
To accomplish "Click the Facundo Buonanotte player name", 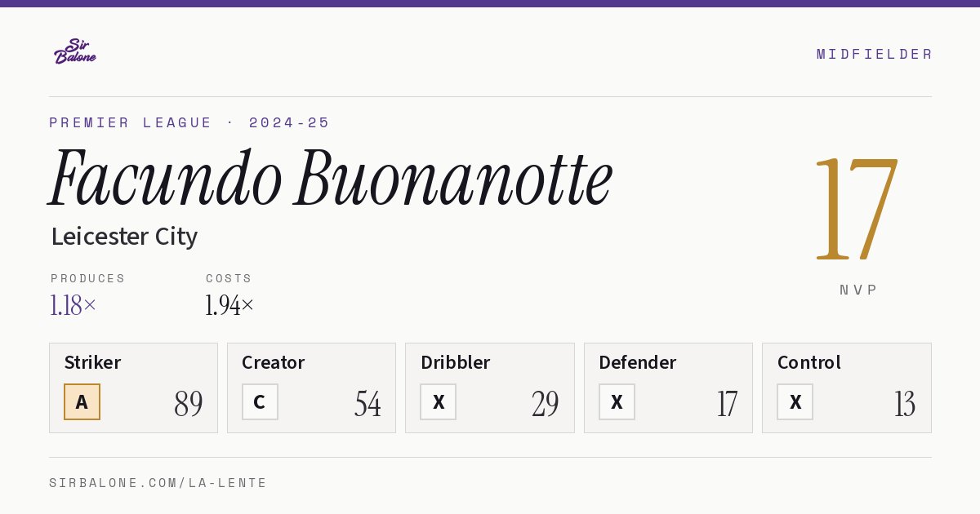I will pyautogui.click(x=331, y=179).
